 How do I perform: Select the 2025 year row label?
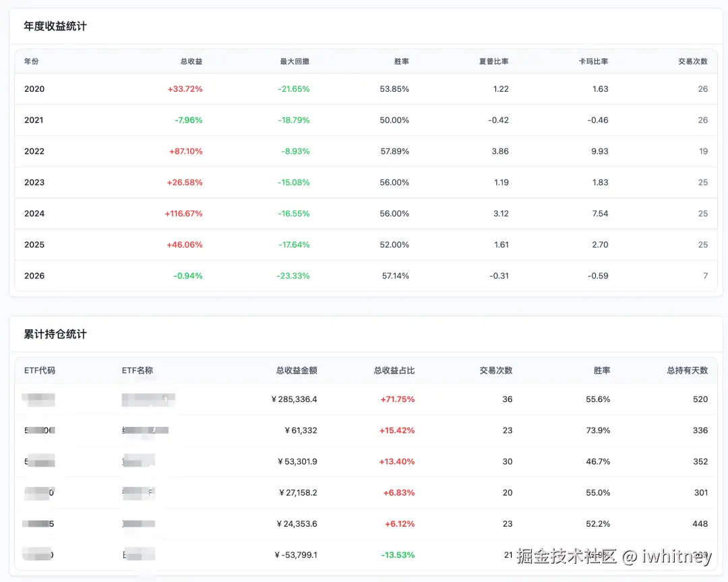coord(34,244)
